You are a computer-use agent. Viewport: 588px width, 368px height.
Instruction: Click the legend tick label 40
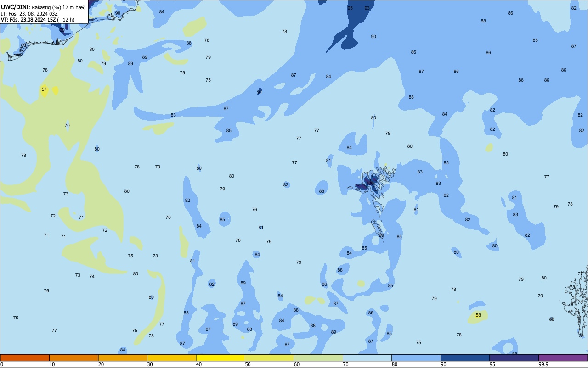[x=198, y=364]
